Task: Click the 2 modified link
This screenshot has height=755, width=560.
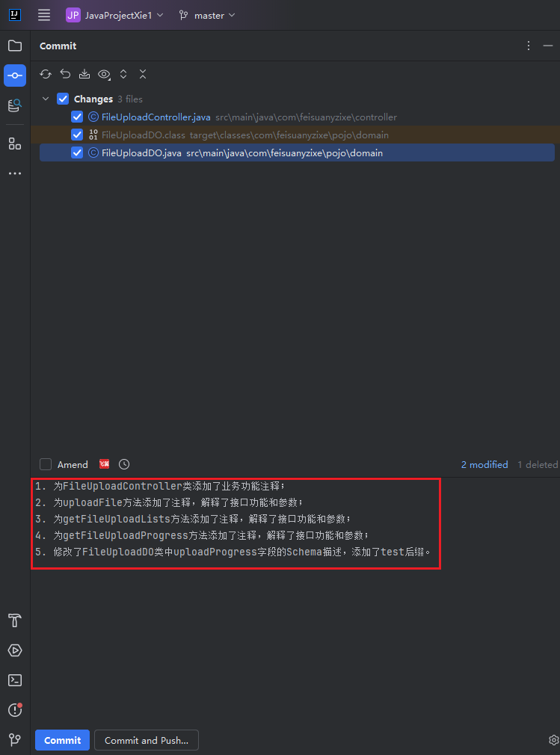Action: tap(484, 464)
